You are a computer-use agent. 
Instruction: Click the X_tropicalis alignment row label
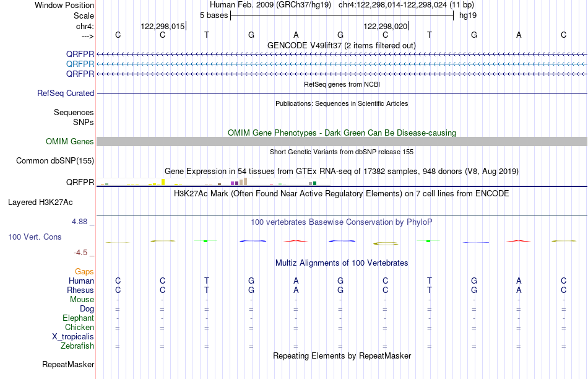(73, 337)
